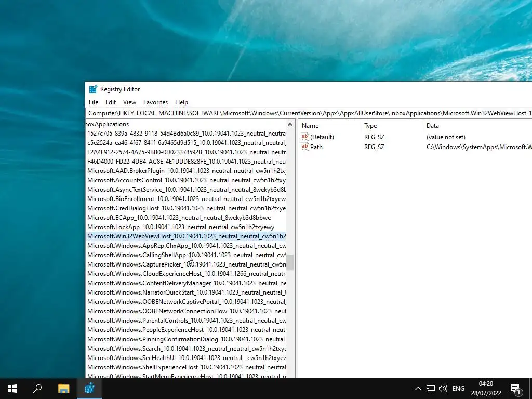Open the volume speaker tray icon

(x=443, y=389)
